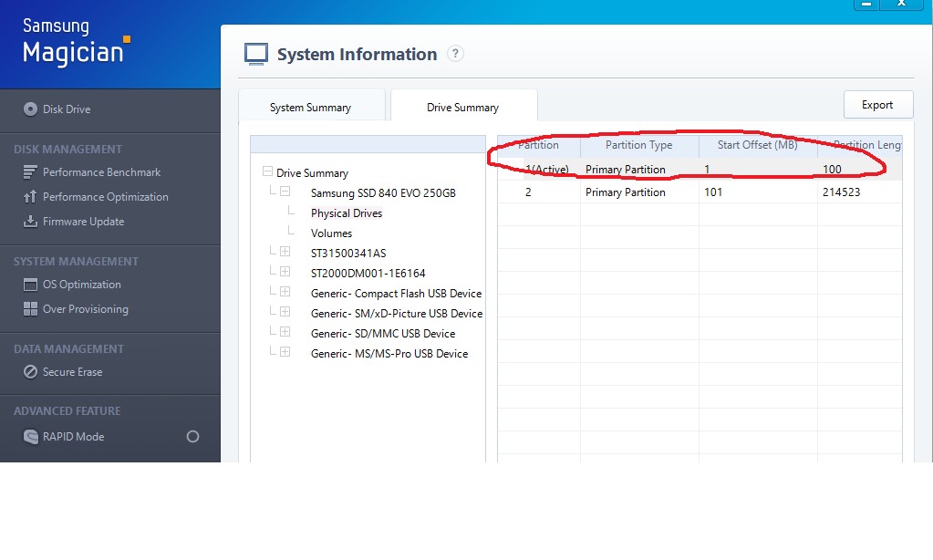Select Volumes under Samsung SSD
The image size is (933, 560).
coord(331,233)
